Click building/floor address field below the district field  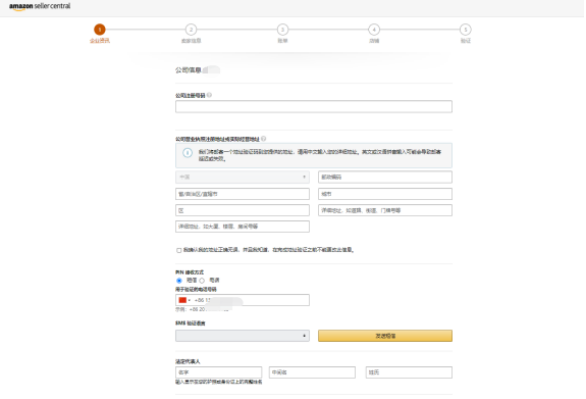pos(242,226)
